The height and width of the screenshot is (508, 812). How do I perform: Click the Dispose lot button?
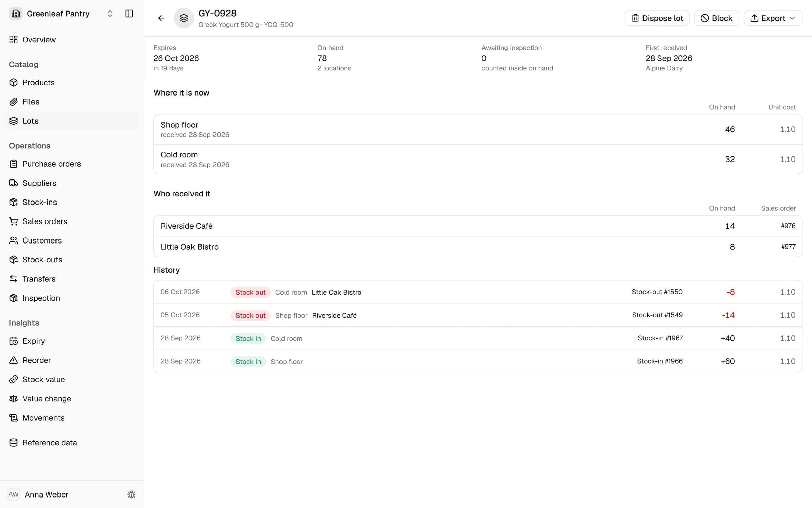click(657, 18)
